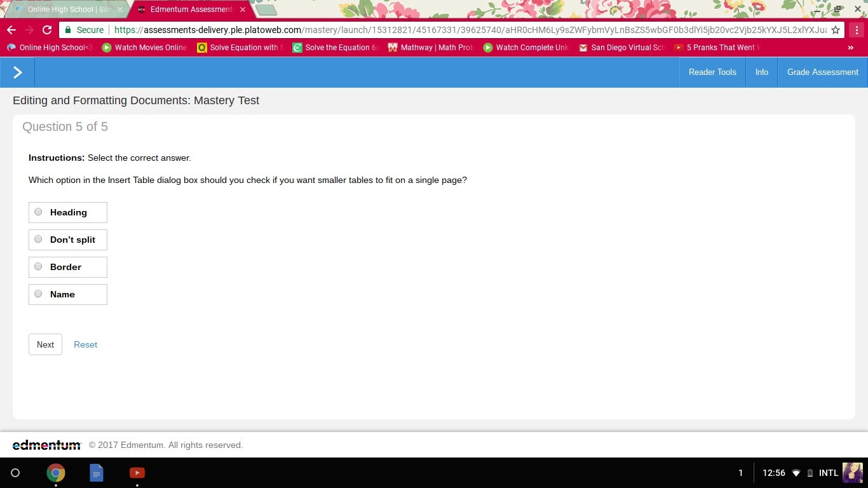The image size is (868, 488).
Task: Select the Name answer option
Action: 68,294
